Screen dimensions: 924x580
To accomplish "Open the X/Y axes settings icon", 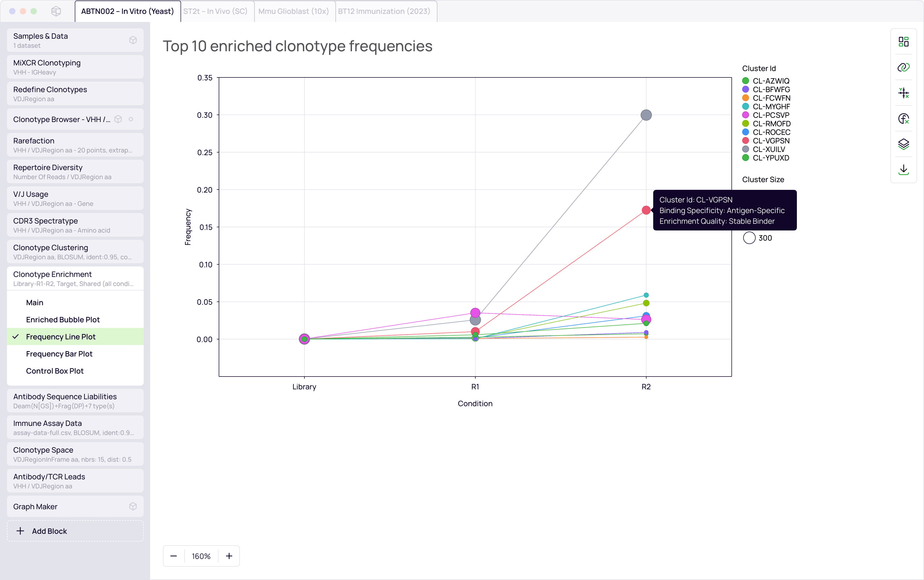I will pos(903,93).
